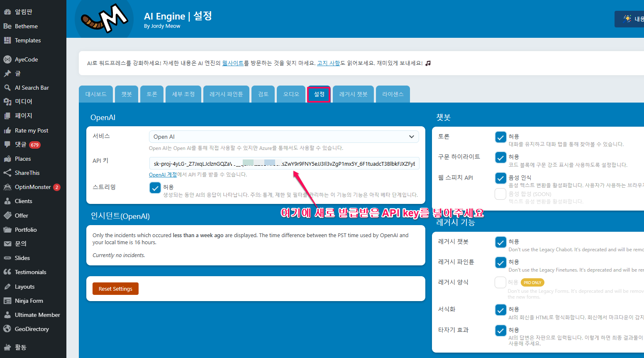Click the Clients person icon
Viewport: 644px width, 358px height.
pyautogui.click(x=7, y=201)
